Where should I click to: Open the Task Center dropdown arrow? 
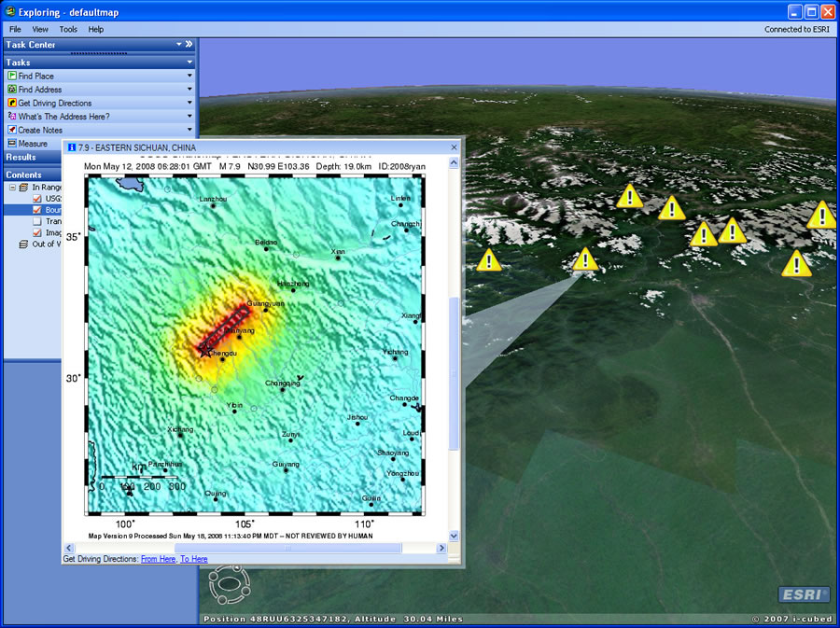pos(179,45)
